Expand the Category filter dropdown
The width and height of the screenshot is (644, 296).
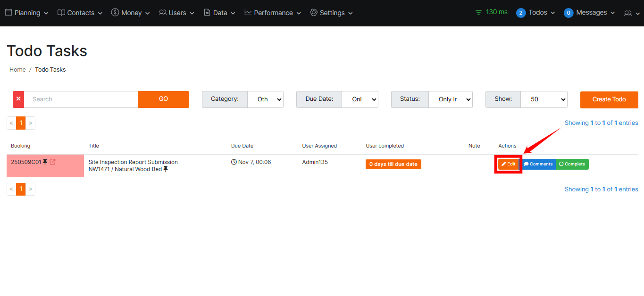(x=265, y=99)
